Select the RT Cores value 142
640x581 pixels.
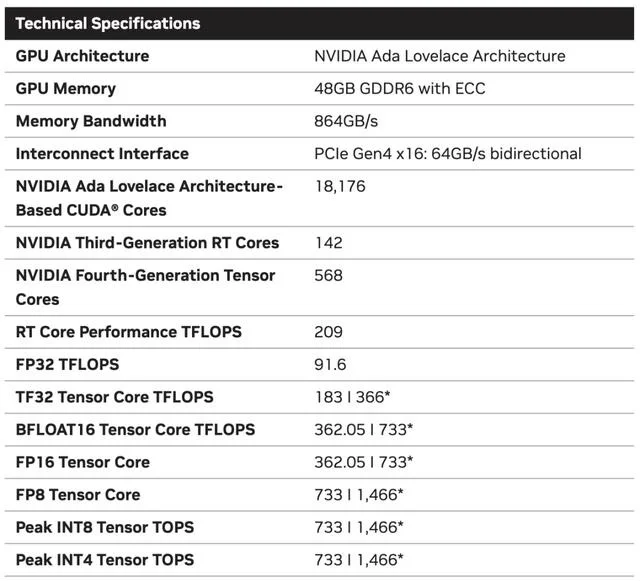(328, 242)
